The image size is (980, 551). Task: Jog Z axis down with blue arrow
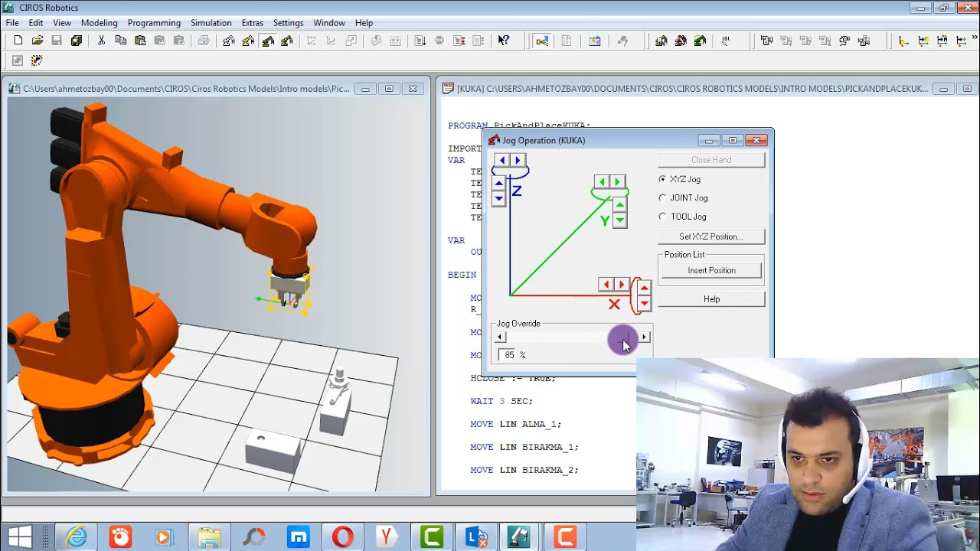[x=498, y=198]
